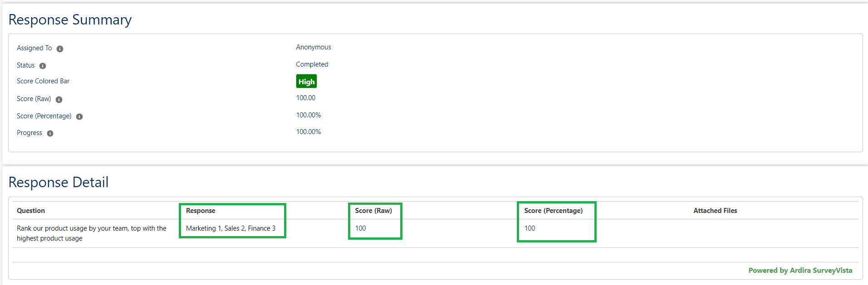Click the Response column header
868x285 pixels.
pyautogui.click(x=200, y=211)
